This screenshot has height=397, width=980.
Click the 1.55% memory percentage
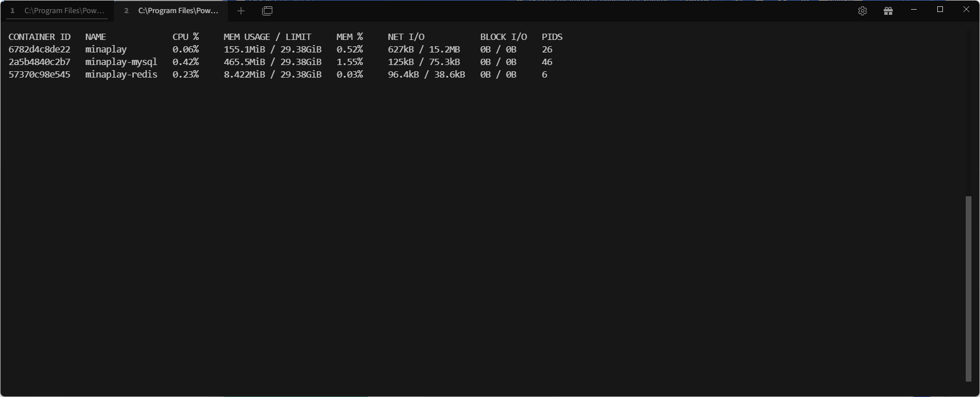(x=349, y=62)
